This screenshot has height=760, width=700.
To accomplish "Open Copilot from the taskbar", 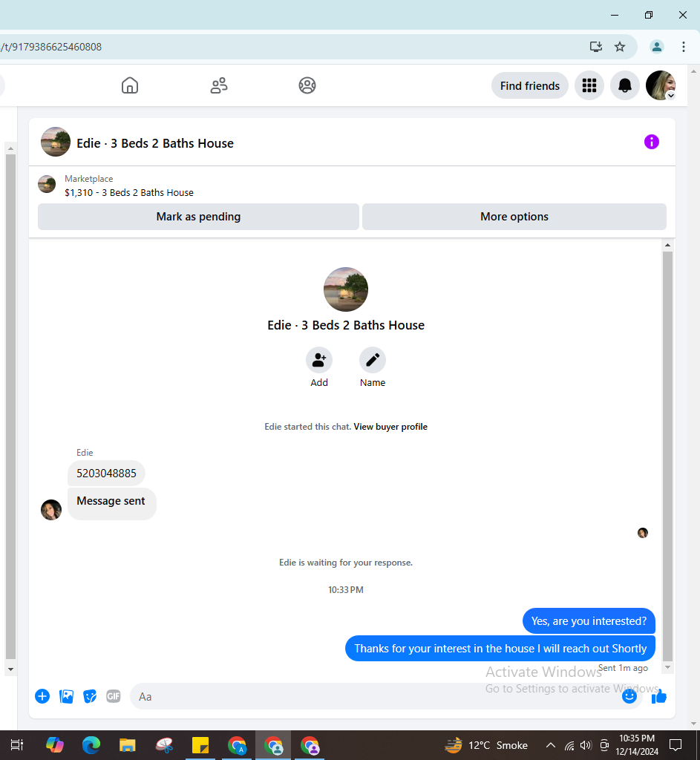I will 54,745.
